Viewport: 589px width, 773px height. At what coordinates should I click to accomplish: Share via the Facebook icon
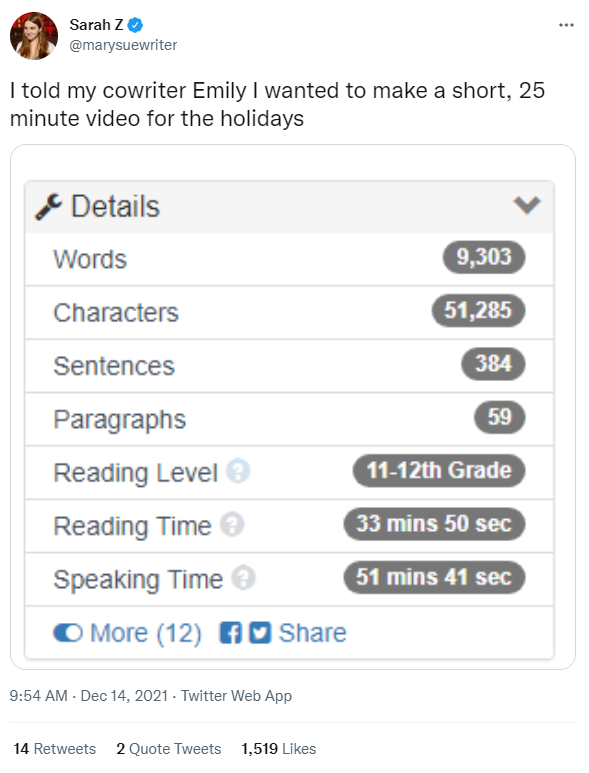click(x=231, y=632)
